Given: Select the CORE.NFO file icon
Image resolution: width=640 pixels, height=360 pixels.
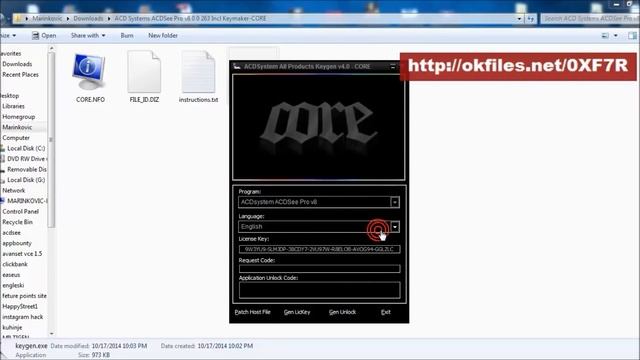Looking at the screenshot, I should click(89, 72).
